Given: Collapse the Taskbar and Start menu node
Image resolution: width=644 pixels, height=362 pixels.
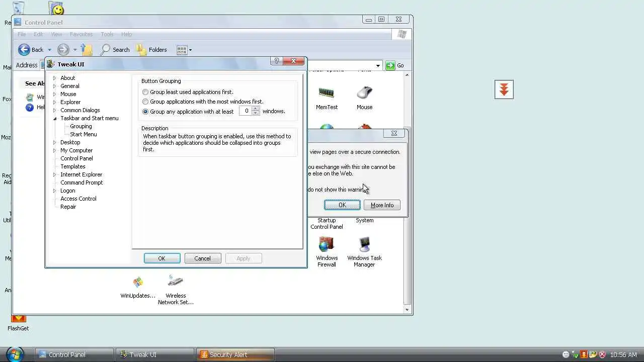Looking at the screenshot, I should pyautogui.click(x=54, y=118).
